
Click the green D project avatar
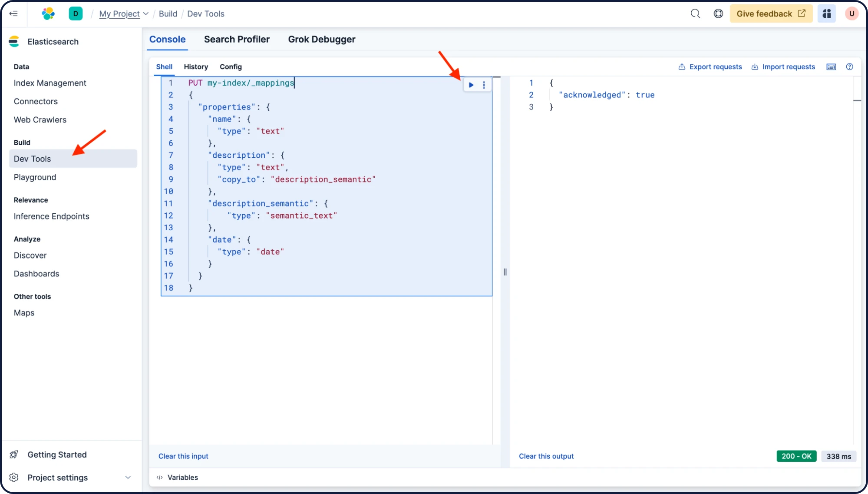coord(76,13)
